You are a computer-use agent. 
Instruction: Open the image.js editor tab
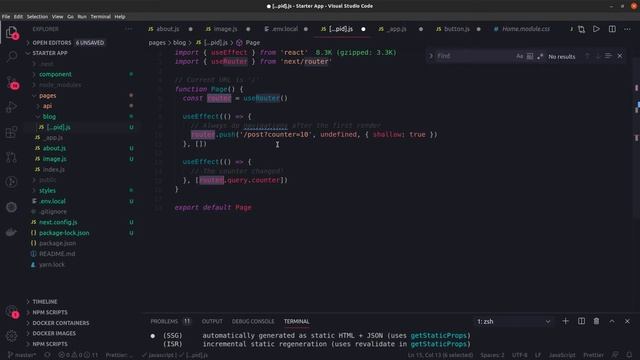[225, 29]
